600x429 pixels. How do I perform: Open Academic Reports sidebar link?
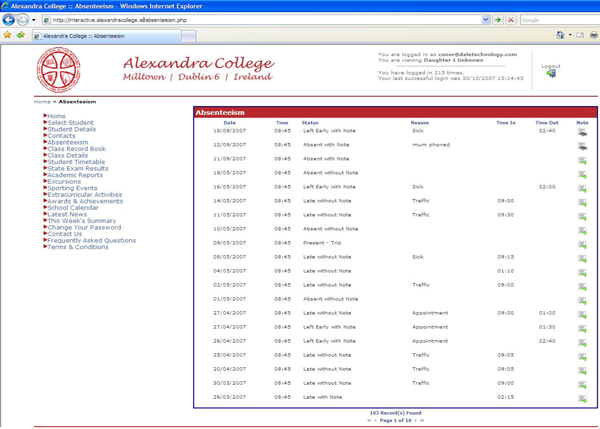point(75,175)
